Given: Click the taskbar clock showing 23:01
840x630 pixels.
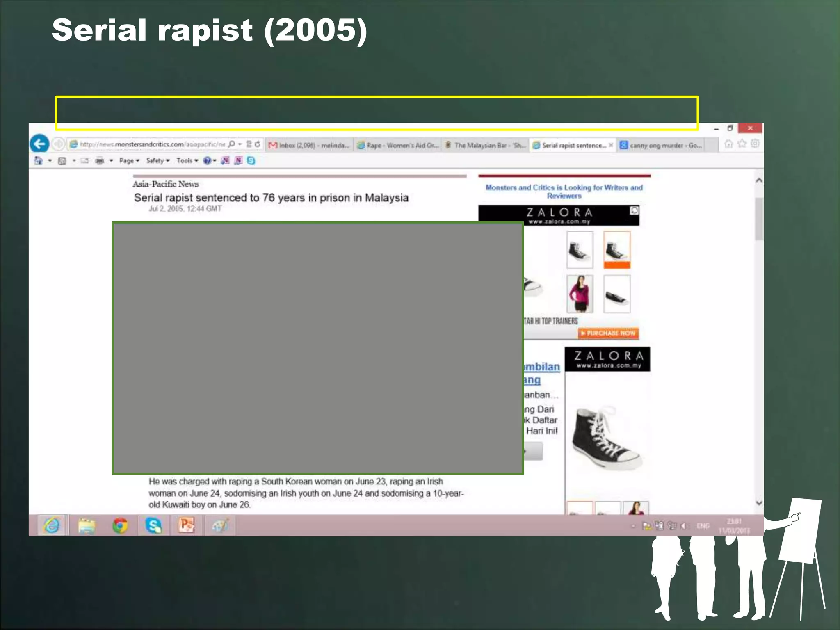Looking at the screenshot, I should tap(734, 526).
